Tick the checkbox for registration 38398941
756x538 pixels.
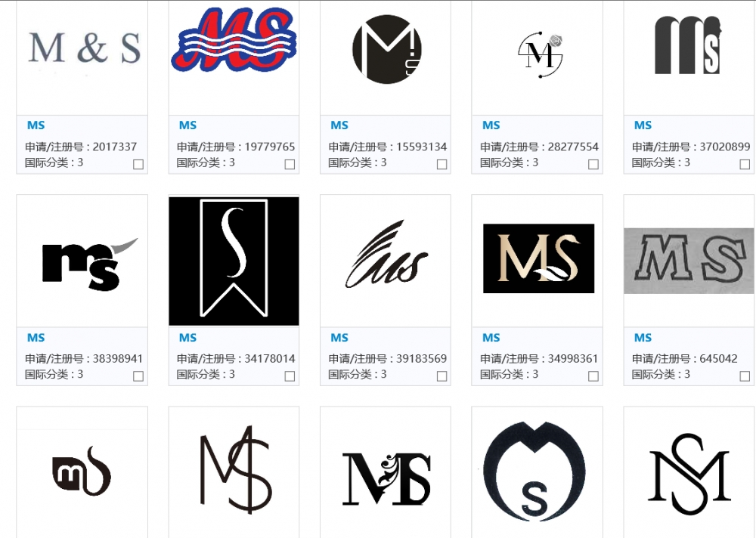138,376
